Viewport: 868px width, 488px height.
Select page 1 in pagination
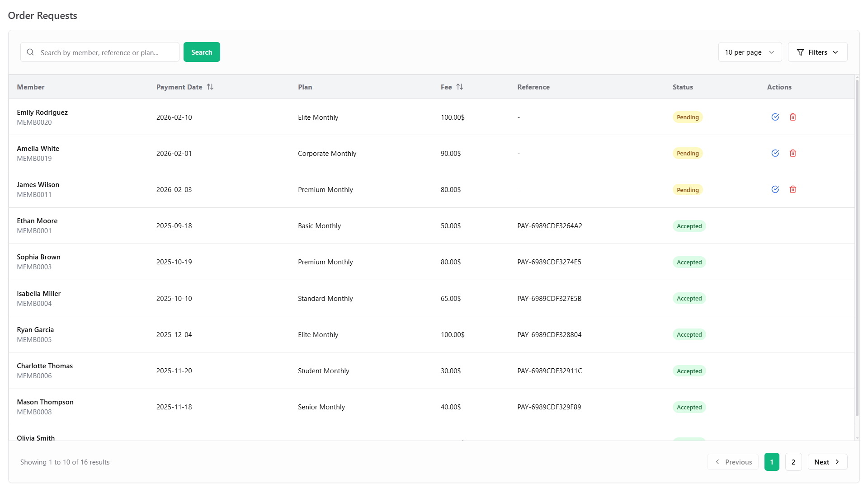point(772,462)
